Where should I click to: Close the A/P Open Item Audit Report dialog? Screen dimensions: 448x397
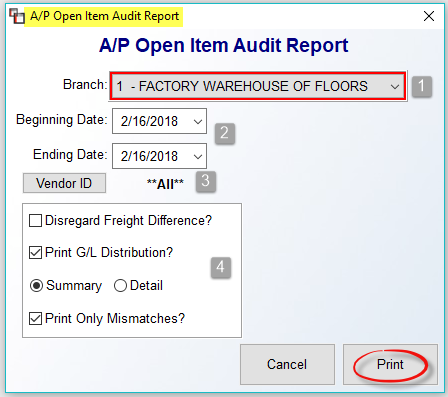click(x=429, y=16)
